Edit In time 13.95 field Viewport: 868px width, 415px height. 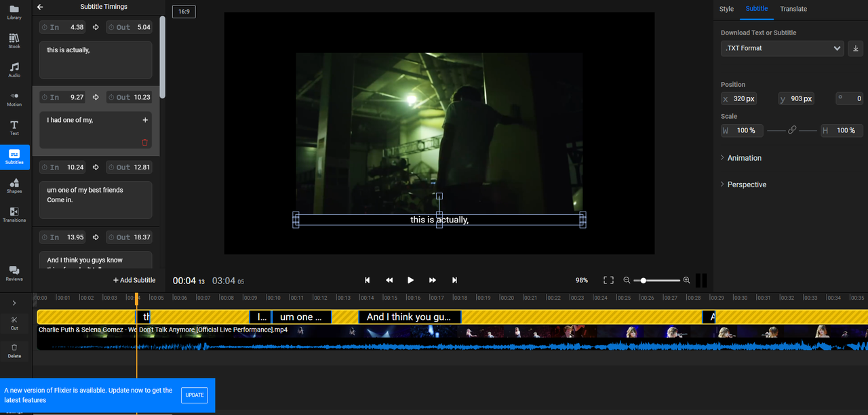[63, 237]
